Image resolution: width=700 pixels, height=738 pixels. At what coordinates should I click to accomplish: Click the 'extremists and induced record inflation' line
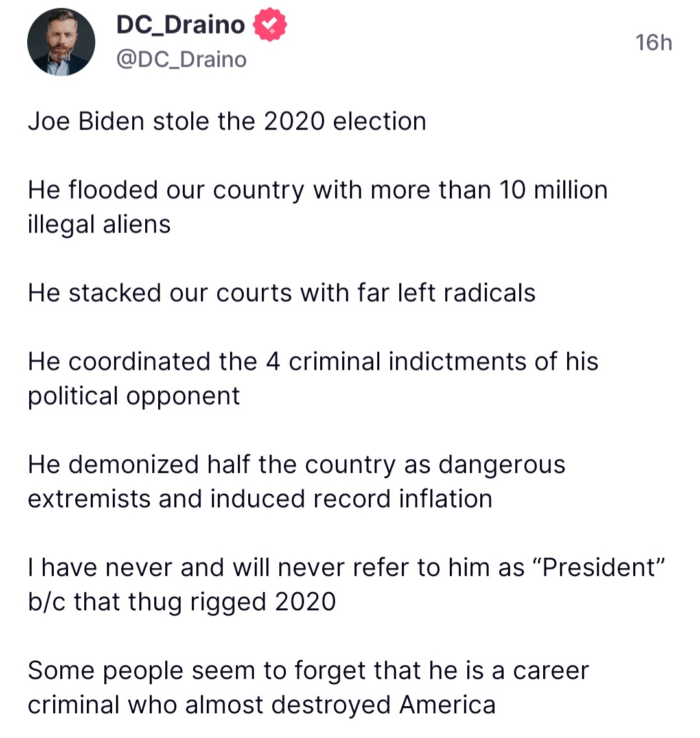(x=260, y=499)
